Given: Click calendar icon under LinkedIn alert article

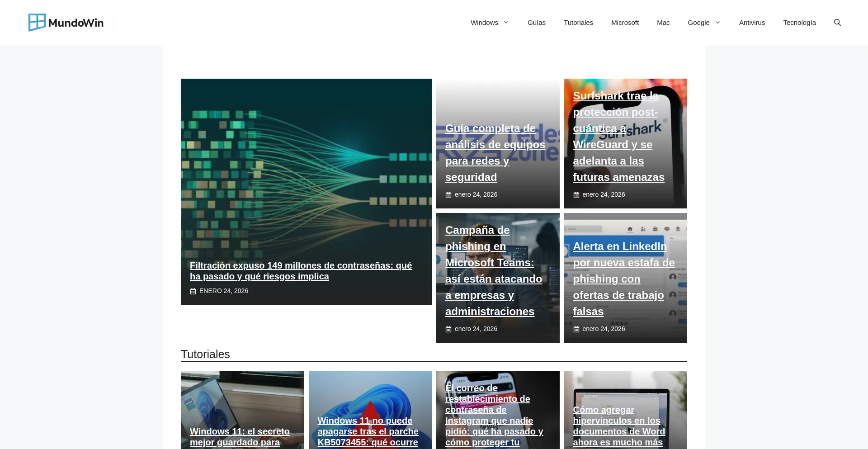Looking at the screenshot, I should tap(576, 329).
